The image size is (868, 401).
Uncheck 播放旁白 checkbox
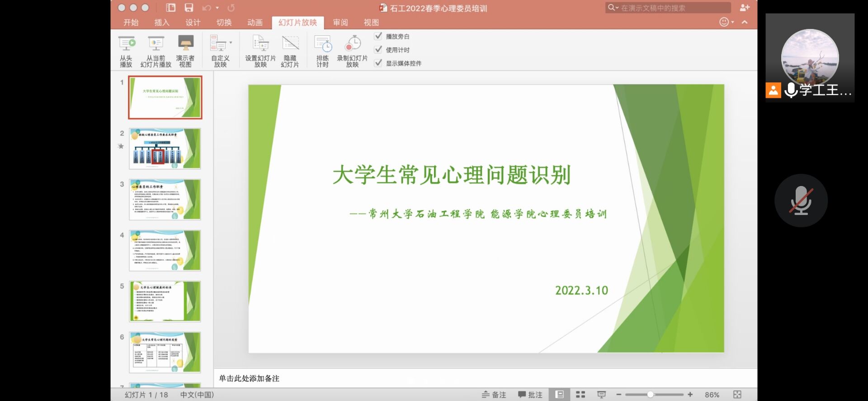[378, 36]
